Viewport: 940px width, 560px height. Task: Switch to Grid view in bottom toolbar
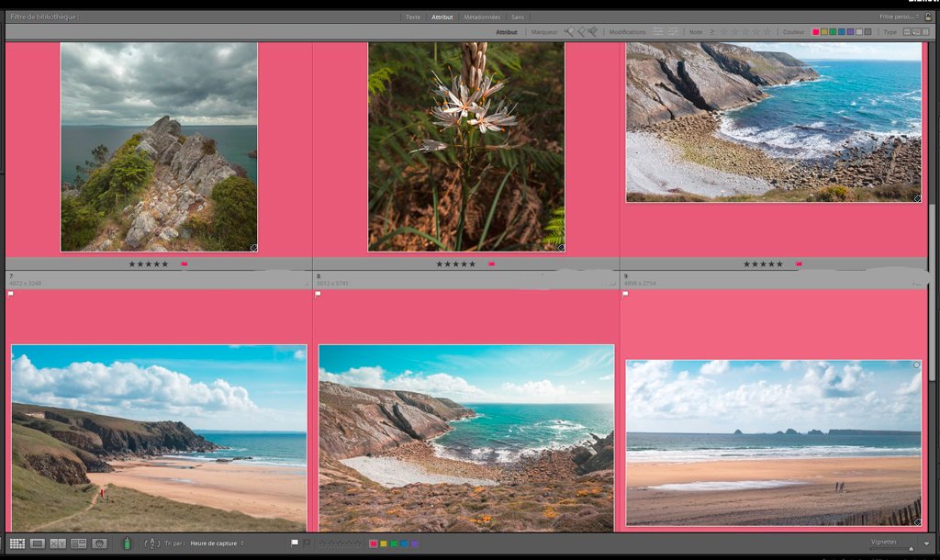17,543
